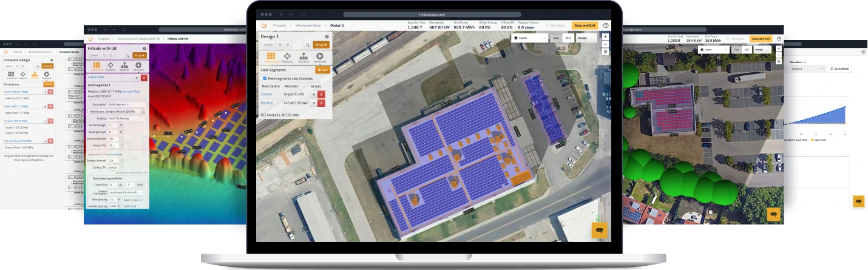
Task: Open the Racking dropdown in Hillside panel
Action: 126,118
